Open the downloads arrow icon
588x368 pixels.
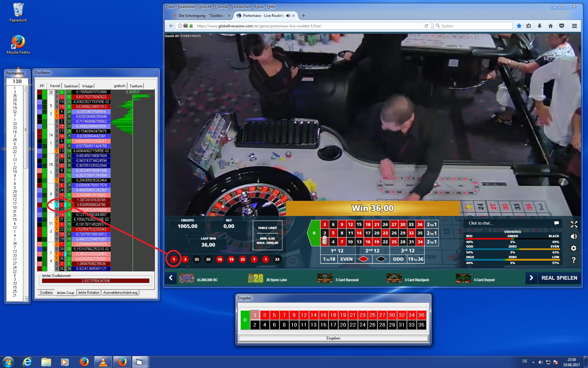pos(540,26)
